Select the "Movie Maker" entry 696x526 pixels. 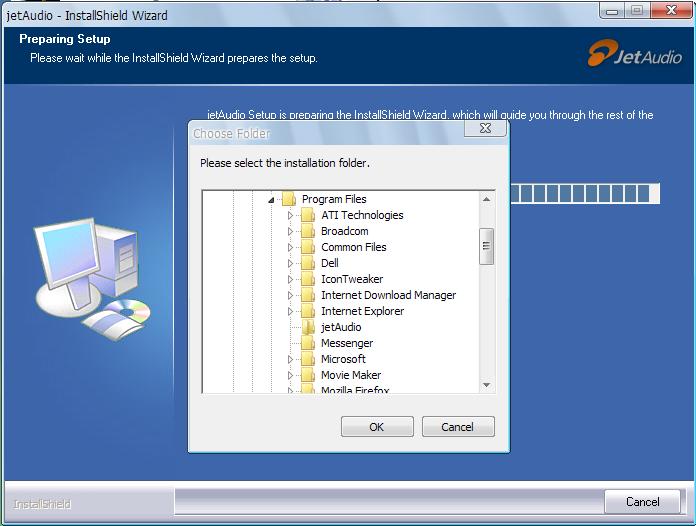pos(351,375)
